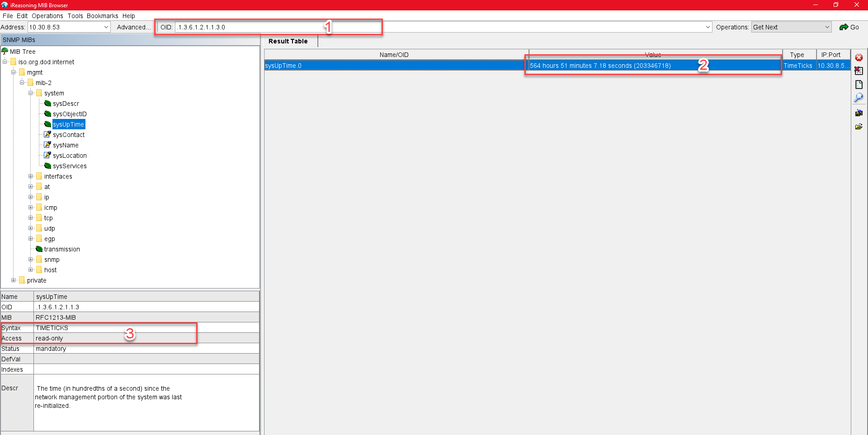
Task: Click the TIMETICKS syntax value
Action: (52, 328)
